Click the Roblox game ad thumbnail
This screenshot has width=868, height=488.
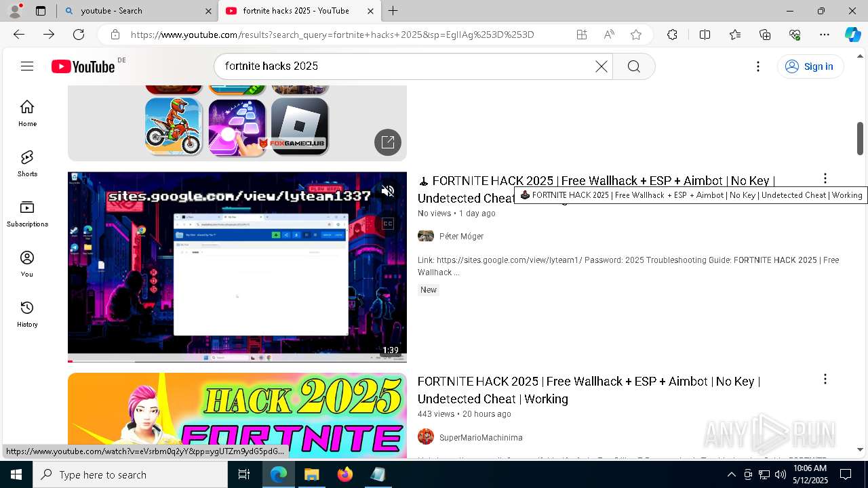point(300,126)
